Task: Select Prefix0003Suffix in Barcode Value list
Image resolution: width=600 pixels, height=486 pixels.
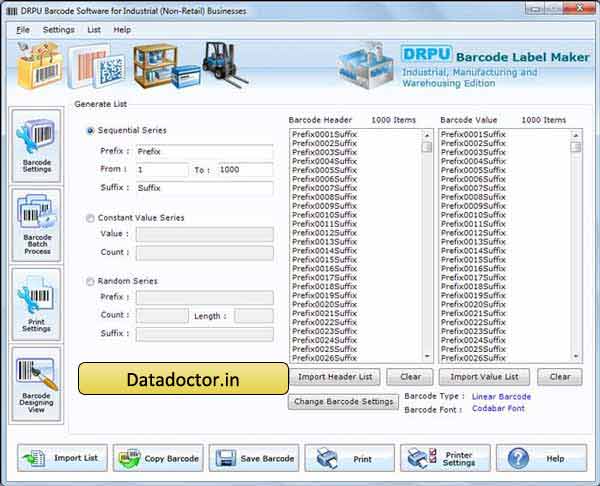Action: (x=473, y=152)
